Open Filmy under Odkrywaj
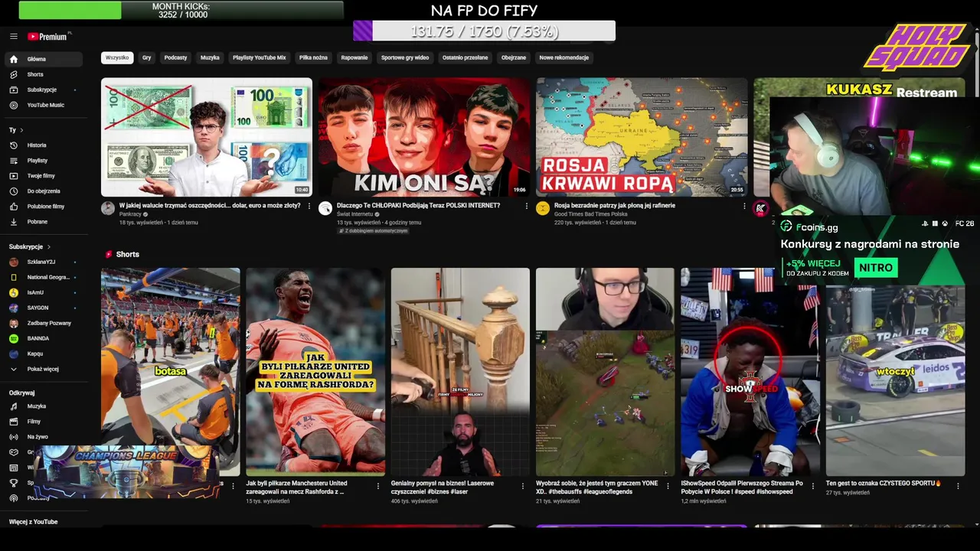Image resolution: width=980 pixels, height=551 pixels. pos(34,422)
